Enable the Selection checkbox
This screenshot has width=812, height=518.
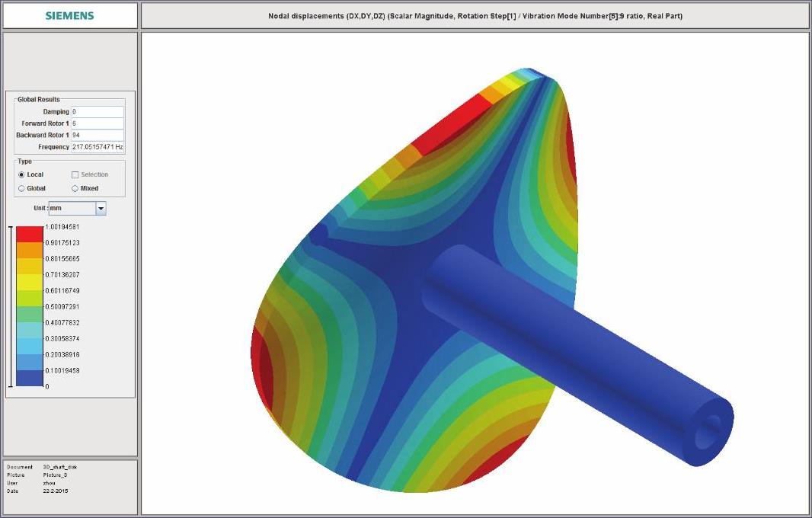coord(75,175)
